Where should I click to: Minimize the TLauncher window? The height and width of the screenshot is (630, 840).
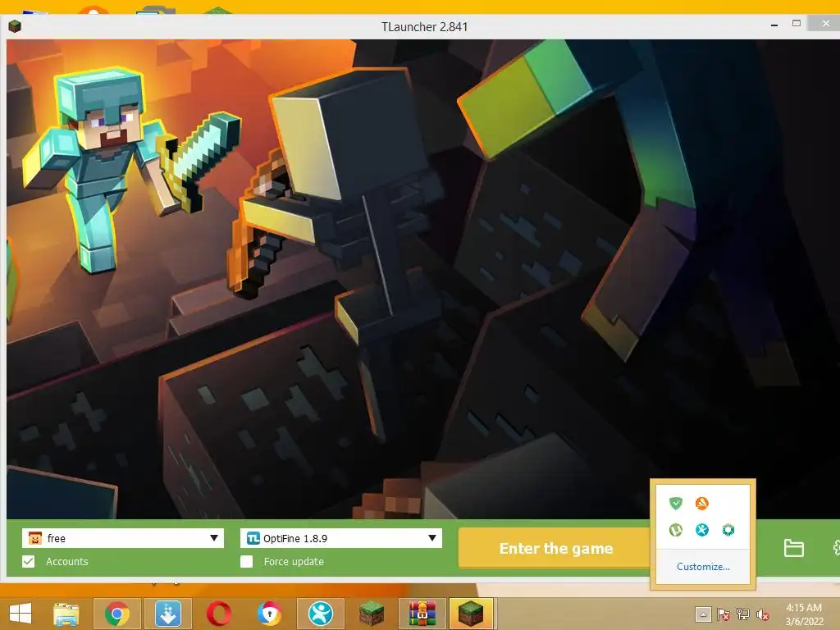click(x=774, y=25)
